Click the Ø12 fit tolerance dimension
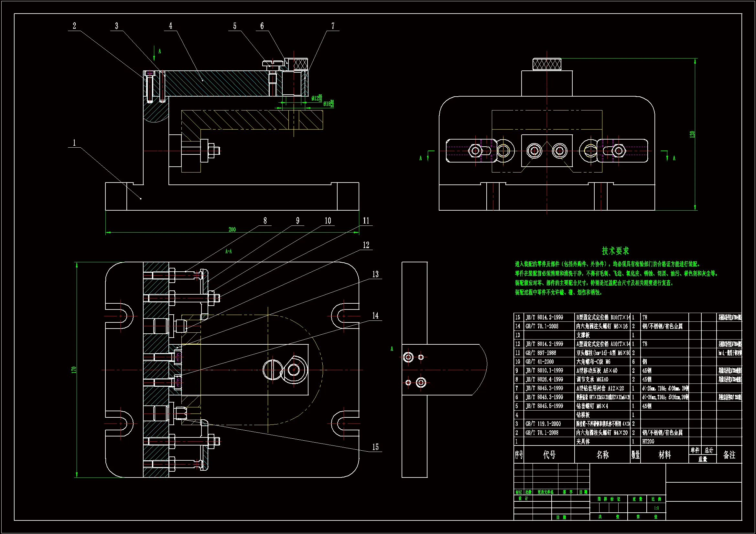Image resolution: width=756 pixels, height=534 pixels. [x=317, y=98]
